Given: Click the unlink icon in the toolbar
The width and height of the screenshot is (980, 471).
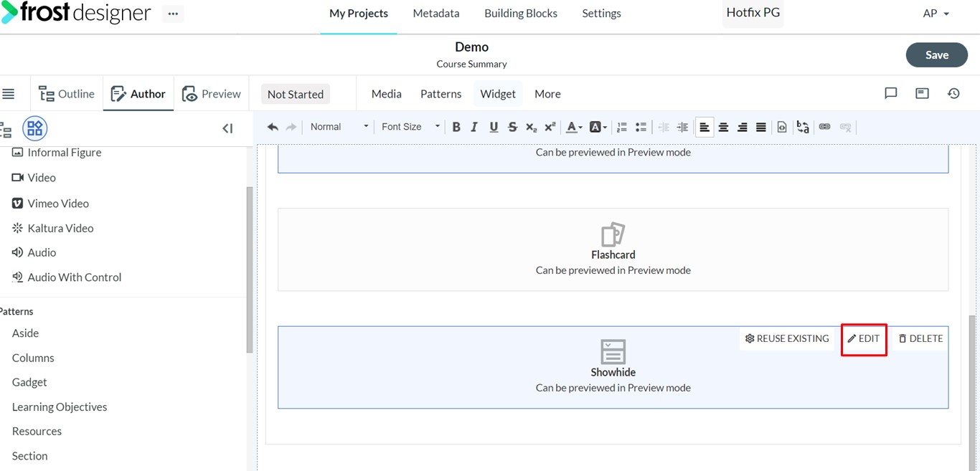Looking at the screenshot, I should [846, 127].
